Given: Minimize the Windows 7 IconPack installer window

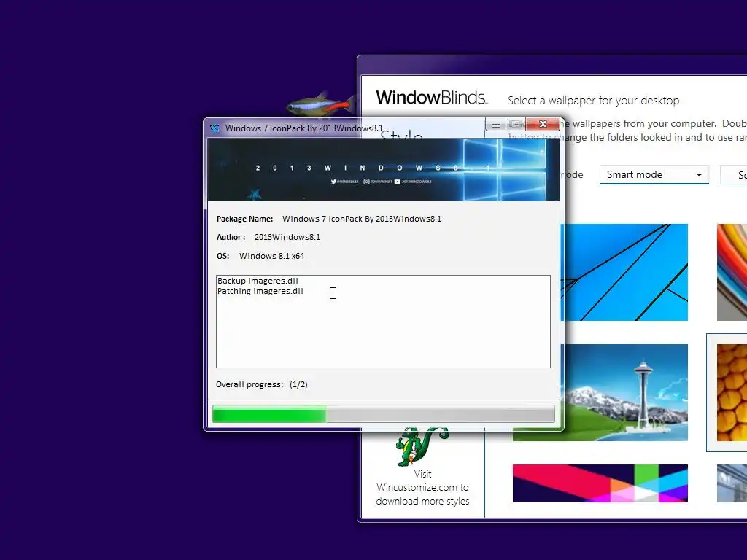Looking at the screenshot, I should (495, 125).
